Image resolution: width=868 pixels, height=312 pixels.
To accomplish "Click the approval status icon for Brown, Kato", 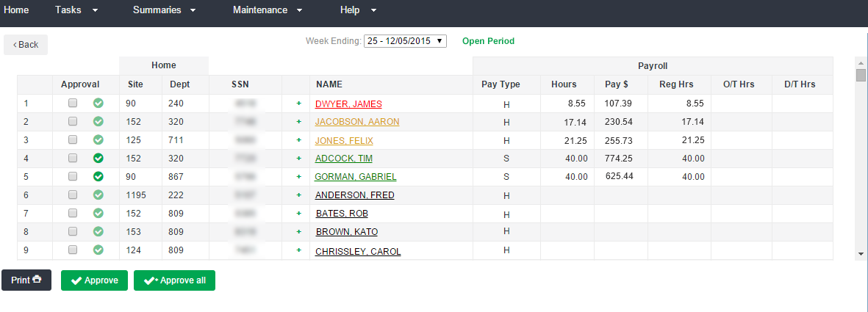I will tap(98, 231).
